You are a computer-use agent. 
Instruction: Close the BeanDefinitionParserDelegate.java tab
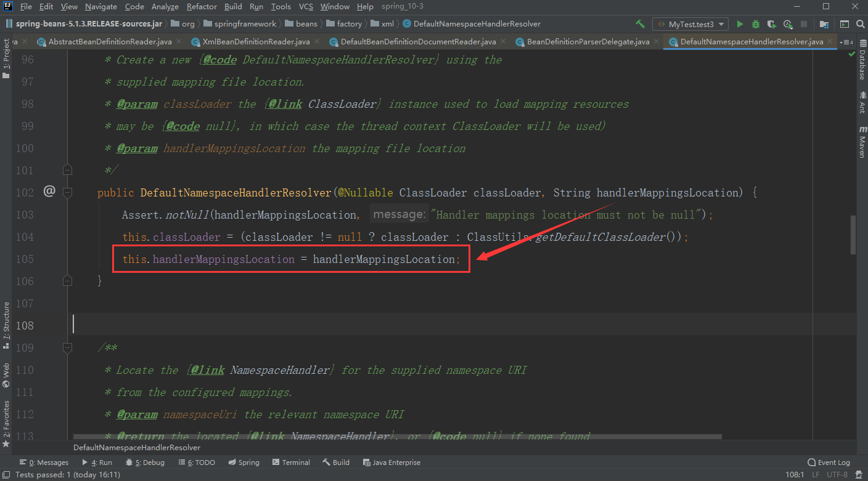point(656,42)
